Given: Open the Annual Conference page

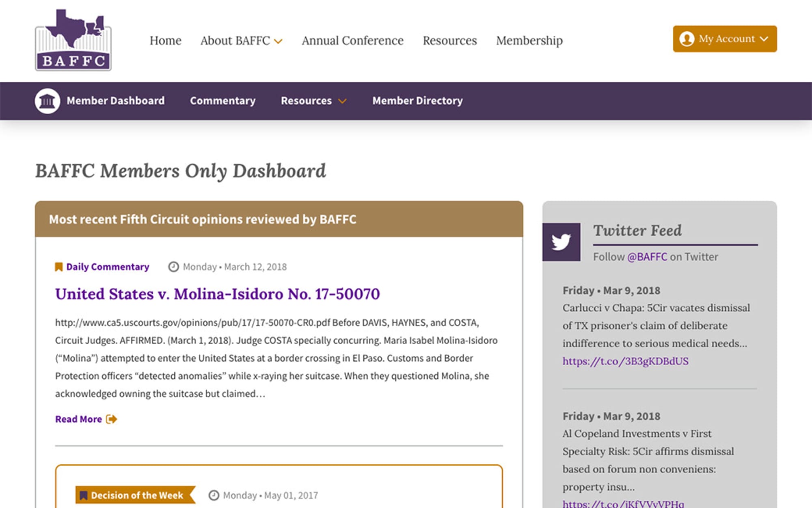Looking at the screenshot, I should (352, 41).
